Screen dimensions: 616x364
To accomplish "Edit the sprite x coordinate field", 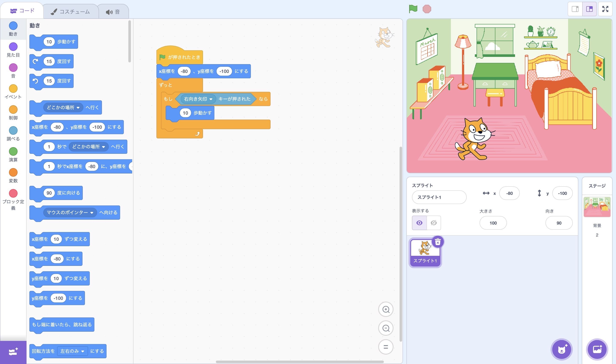I will click(509, 193).
